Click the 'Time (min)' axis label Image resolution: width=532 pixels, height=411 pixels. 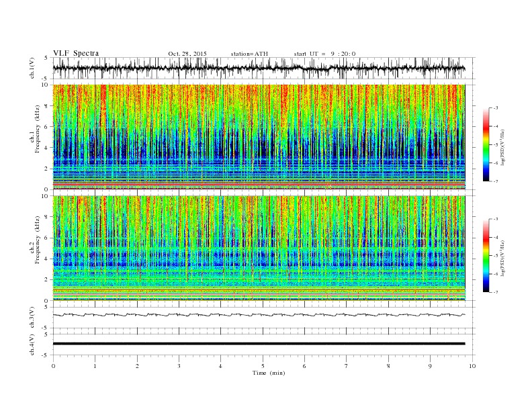pyautogui.click(x=269, y=373)
